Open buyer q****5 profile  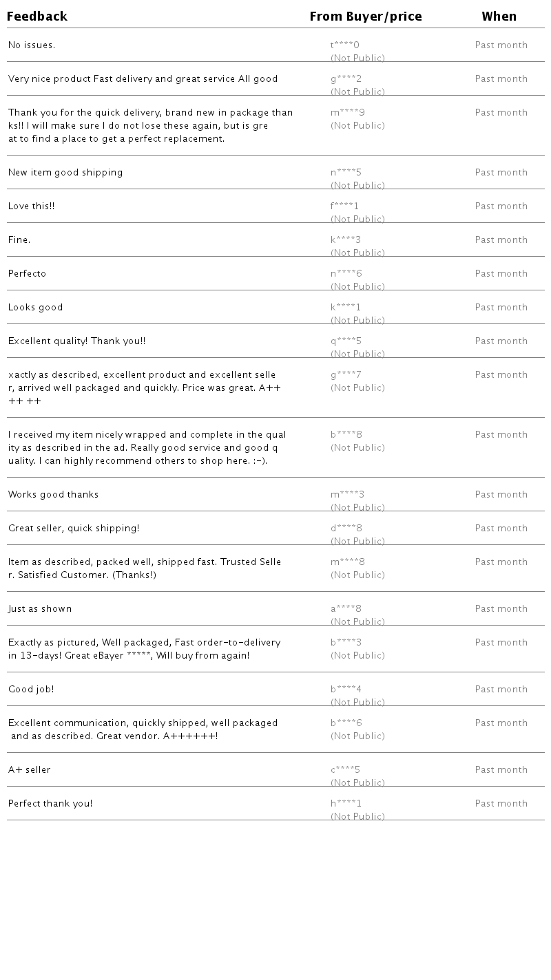346,341
